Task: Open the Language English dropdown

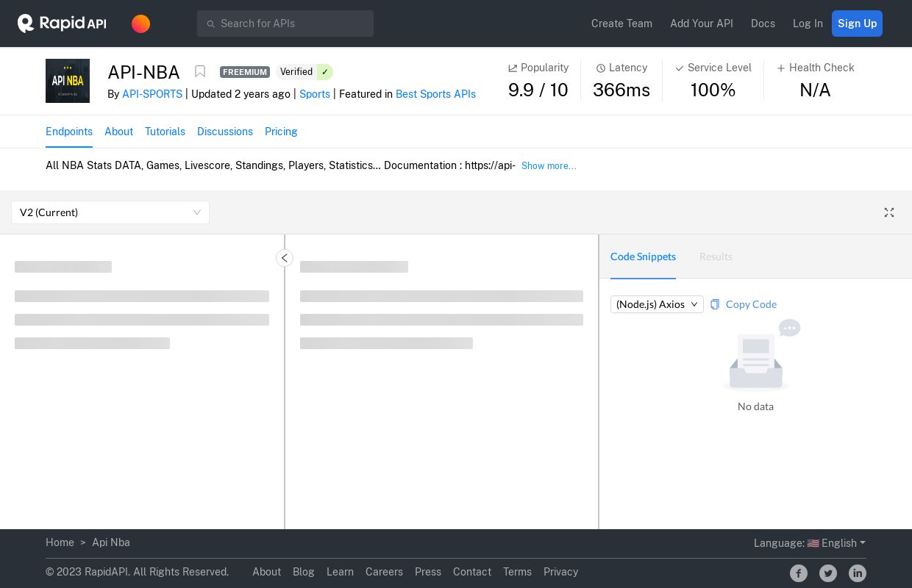Action: (x=810, y=543)
